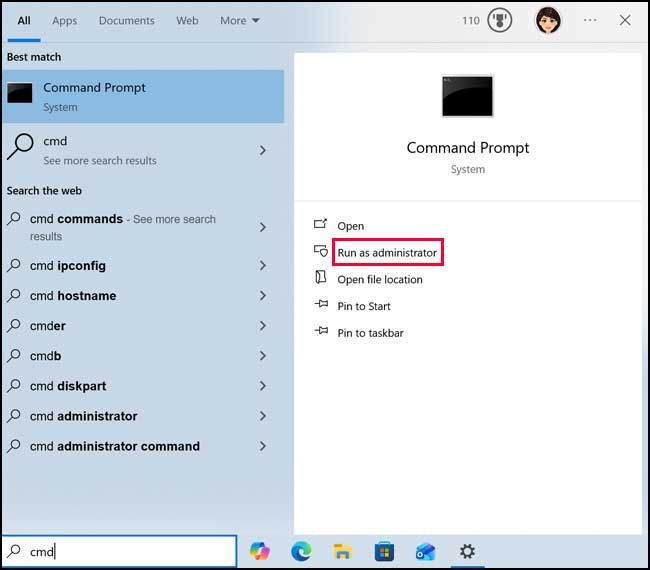Select the cmd commands web suggestion
Viewport: 650px width, 570px height.
pos(143,227)
